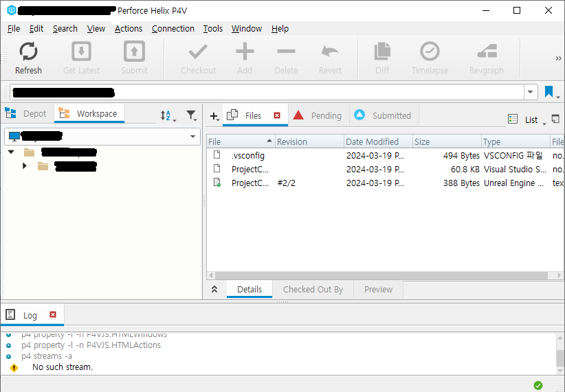Click the horizontal scrollbar in file list
The height and width of the screenshot is (392, 565).
381,275
